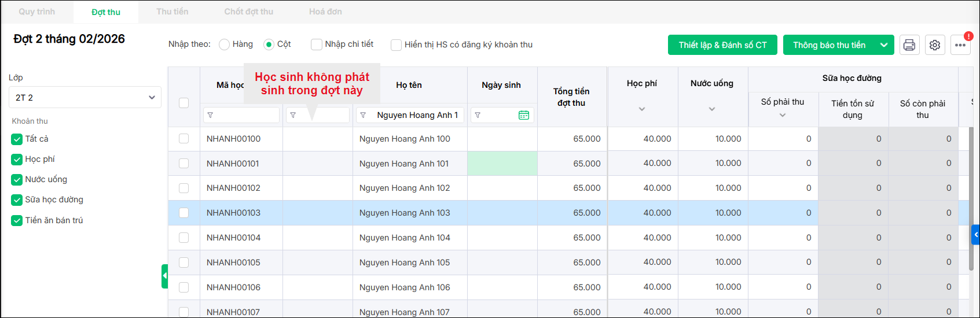Switch to the Đợt thu tab
980x318 pixels.
106,12
